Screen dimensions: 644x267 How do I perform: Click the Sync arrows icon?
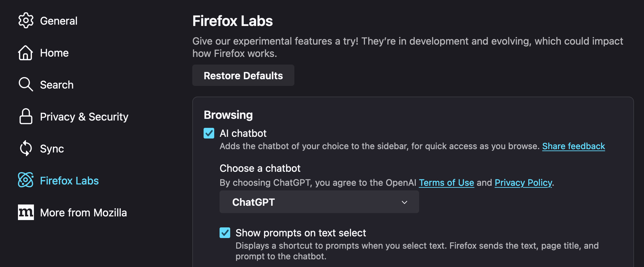tap(26, 148)
